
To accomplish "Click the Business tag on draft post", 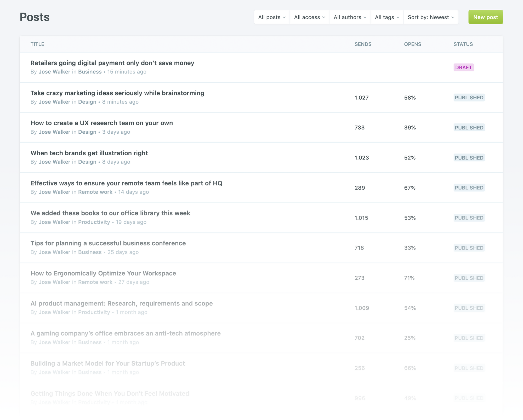I will 90,72.
